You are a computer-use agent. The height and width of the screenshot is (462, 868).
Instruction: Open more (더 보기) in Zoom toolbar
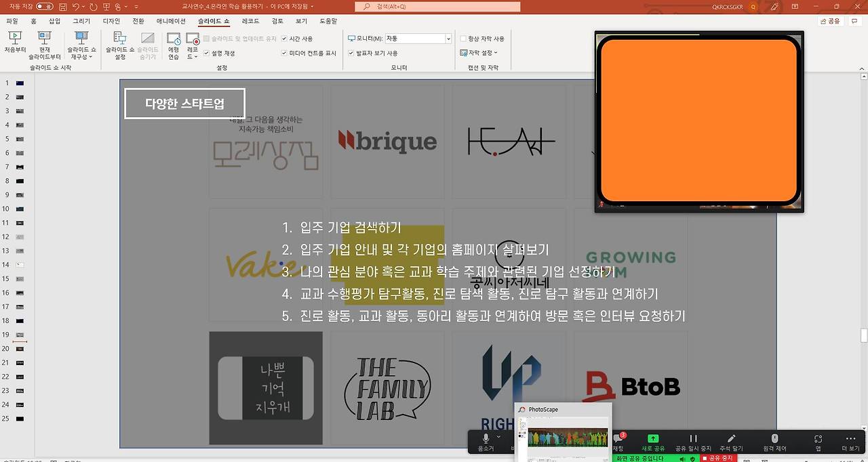(850, 444)
